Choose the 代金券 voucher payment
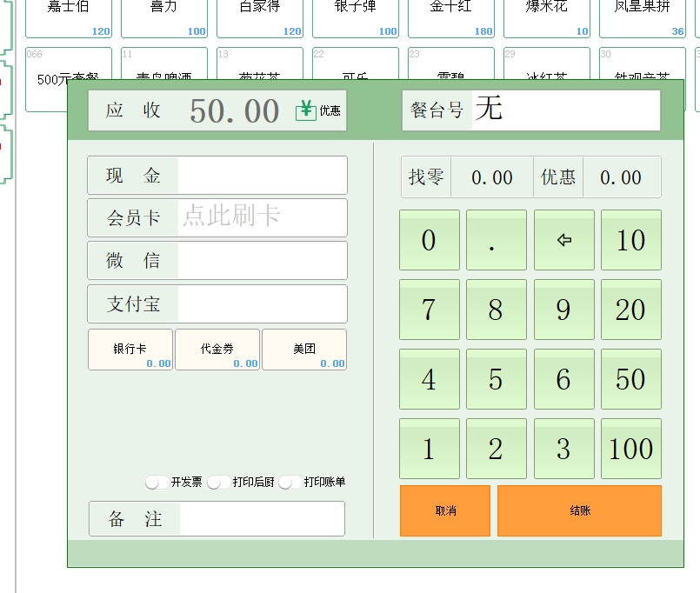700x593 pixels. pos(217,350)
